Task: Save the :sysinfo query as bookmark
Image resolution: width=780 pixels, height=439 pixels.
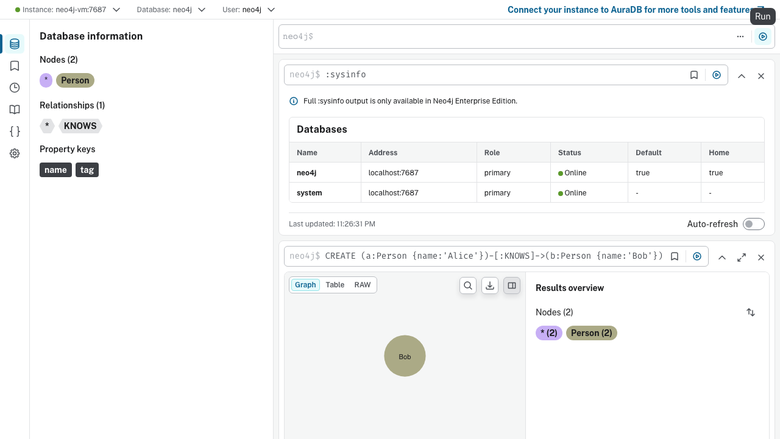Action: point(694,75)
